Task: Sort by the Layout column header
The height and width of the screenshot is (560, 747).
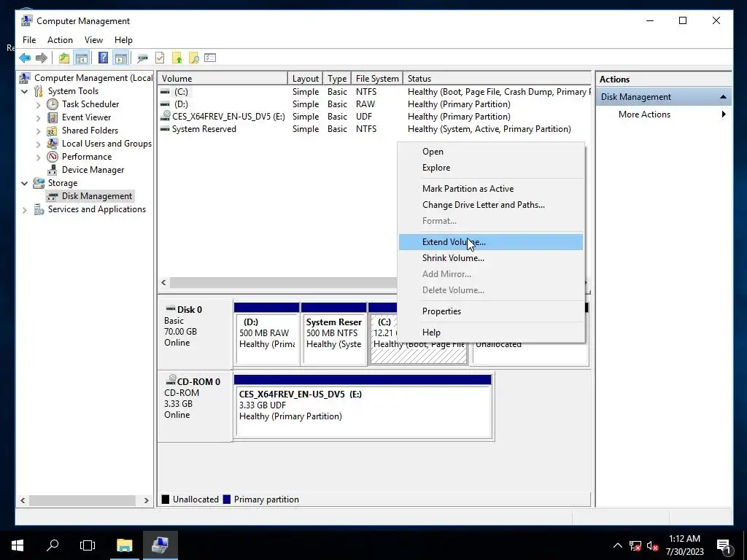Action: click(306, 79)
